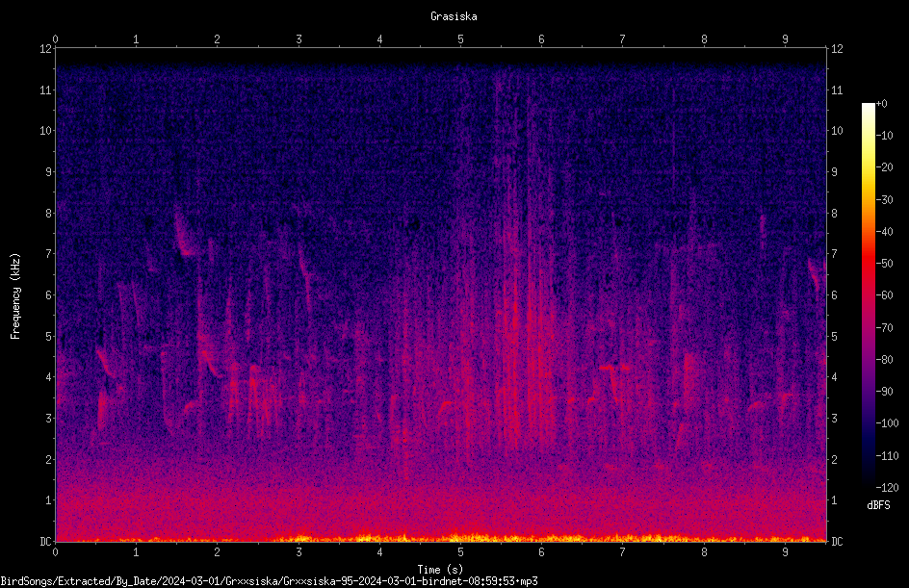Click the Frequency (kHz) axis title
Screen dimensions: 909x588
(15, 295)
